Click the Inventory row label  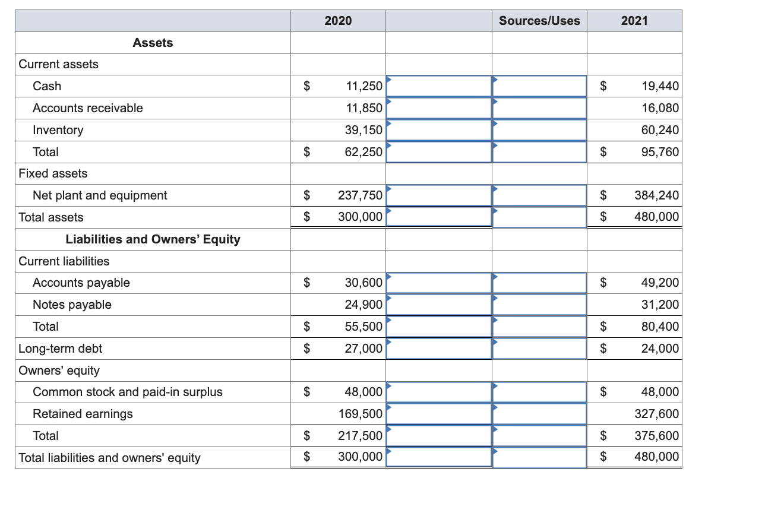pyautogui.click(x=58, y=130)
